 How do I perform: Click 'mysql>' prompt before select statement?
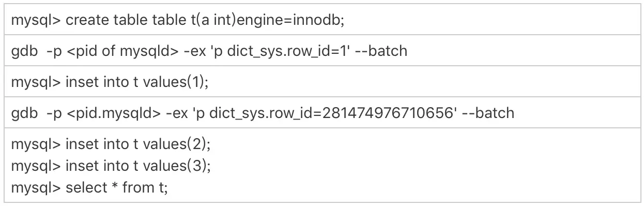[36, 187]
